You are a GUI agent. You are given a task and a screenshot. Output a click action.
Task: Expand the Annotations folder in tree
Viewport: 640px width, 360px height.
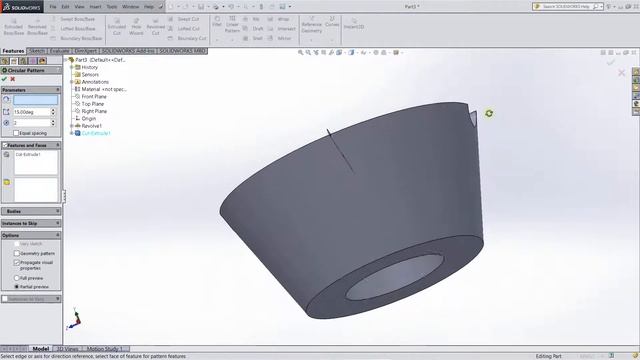point(71,82)
